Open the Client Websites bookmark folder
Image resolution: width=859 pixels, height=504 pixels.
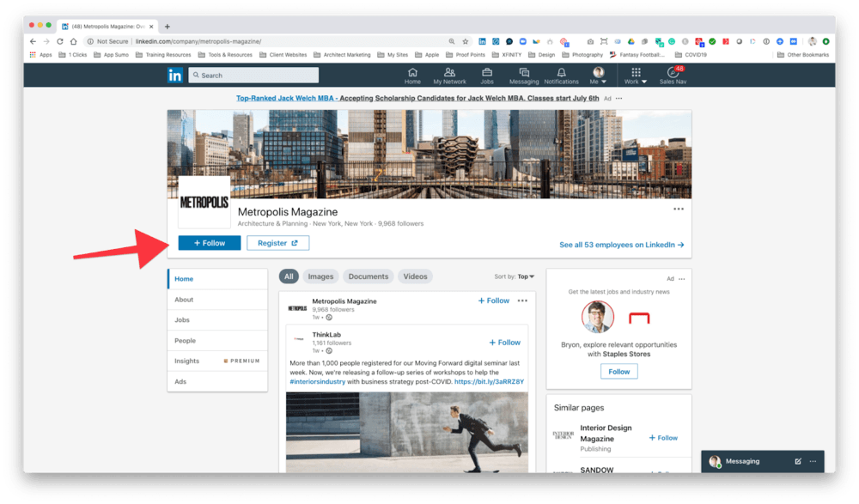(283, 55)
